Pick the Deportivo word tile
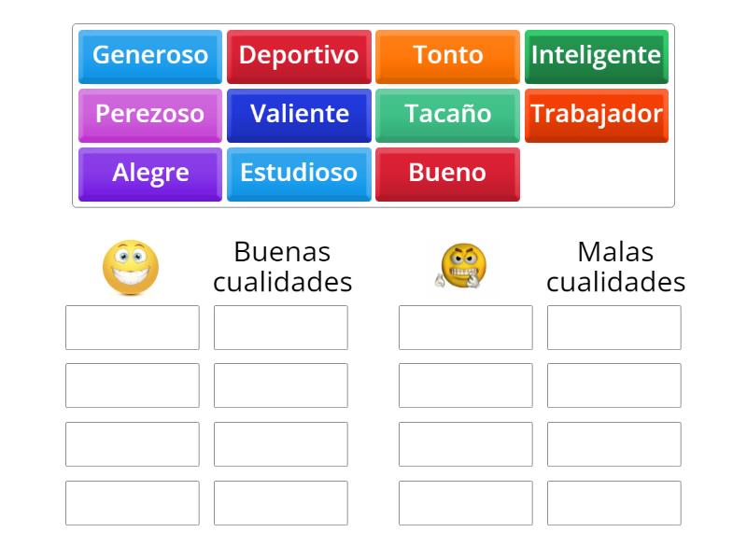 299,55
